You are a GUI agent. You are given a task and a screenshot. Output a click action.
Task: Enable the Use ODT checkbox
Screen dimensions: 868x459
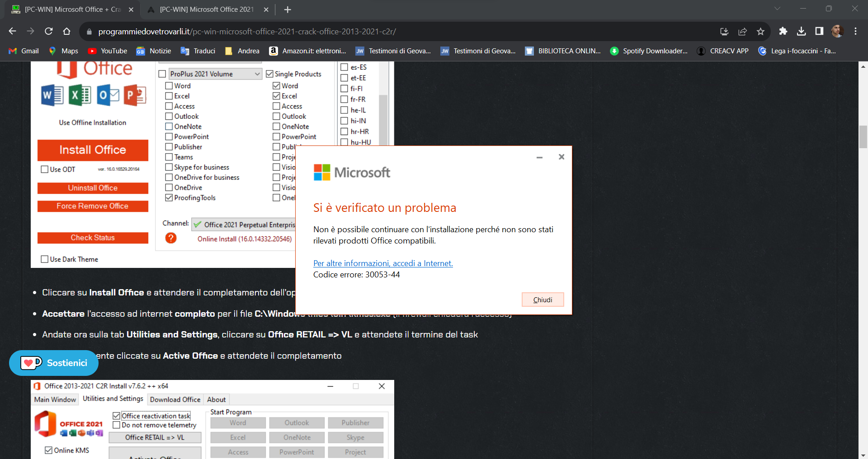(x=44, y=169)
